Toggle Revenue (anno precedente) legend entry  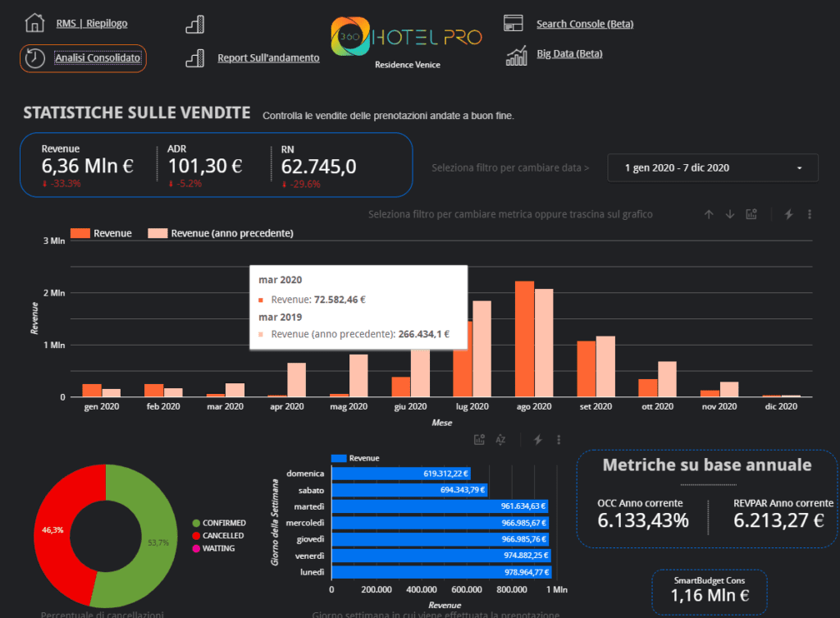[221, 233]
